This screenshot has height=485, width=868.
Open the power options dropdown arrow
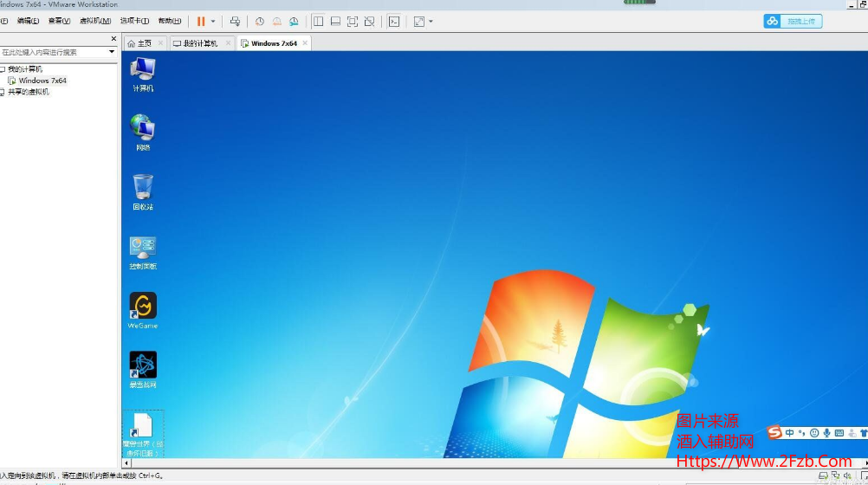tap(213, 21)
